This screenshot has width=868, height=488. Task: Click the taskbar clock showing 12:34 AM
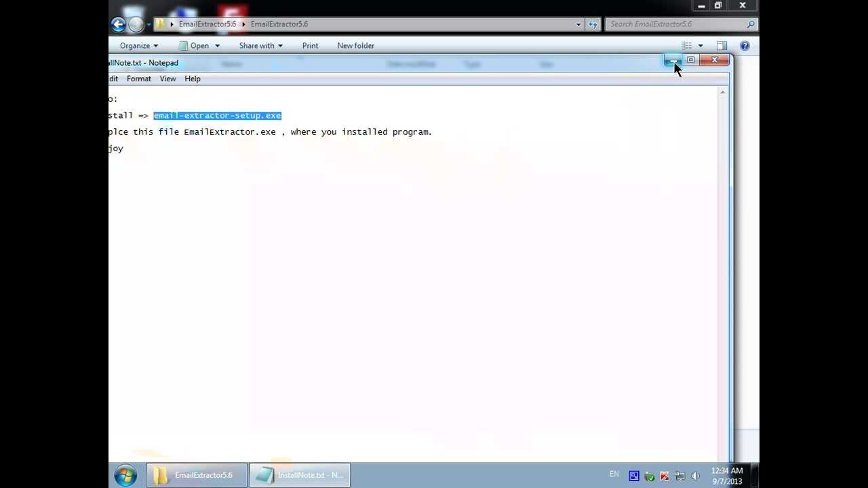[727, 476]
